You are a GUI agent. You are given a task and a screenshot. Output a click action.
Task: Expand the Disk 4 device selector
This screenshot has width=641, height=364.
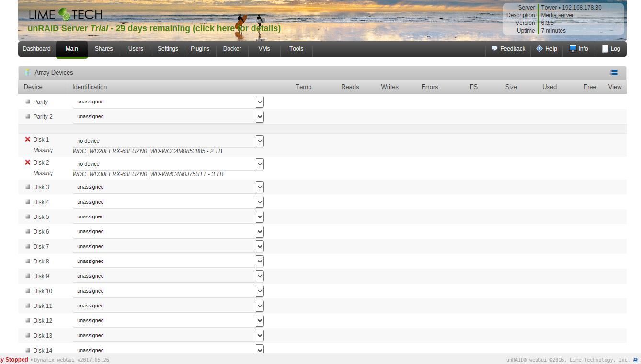click(x=168, y=202)
